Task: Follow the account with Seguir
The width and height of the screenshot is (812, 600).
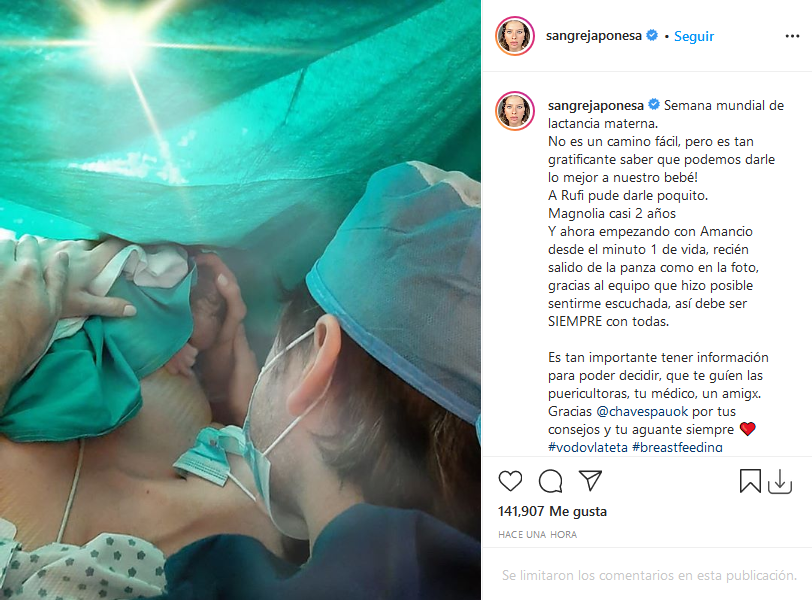Action: [694, 36]
